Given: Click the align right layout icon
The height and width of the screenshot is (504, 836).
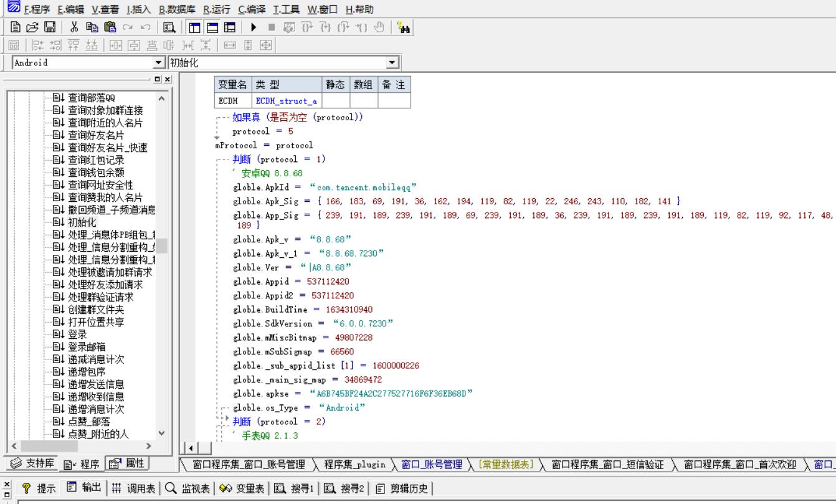Looking at the screenshot, I should [56, 45].
